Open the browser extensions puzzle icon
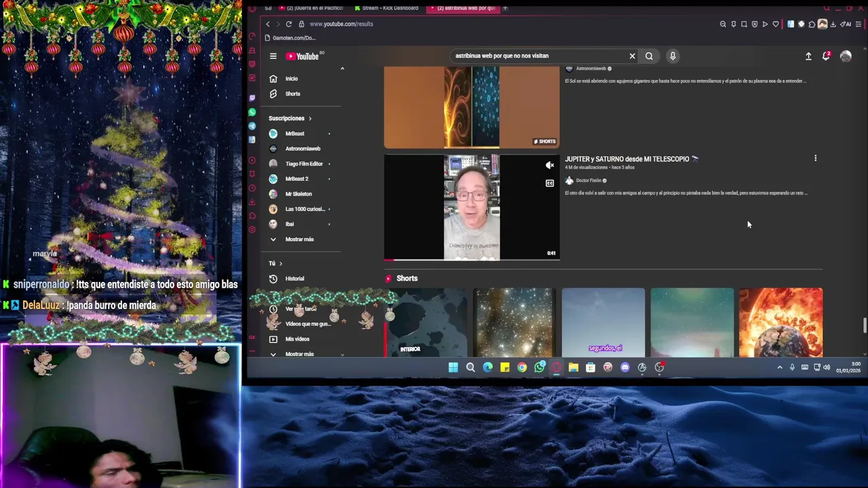Screen dimensions: 868x488 (x=812, y=24)
